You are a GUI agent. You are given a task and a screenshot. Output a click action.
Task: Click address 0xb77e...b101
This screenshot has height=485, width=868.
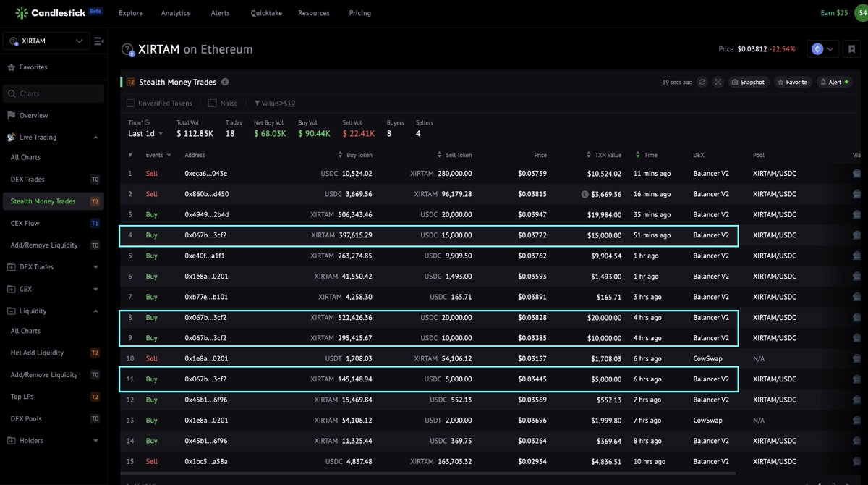coord(206,297)
